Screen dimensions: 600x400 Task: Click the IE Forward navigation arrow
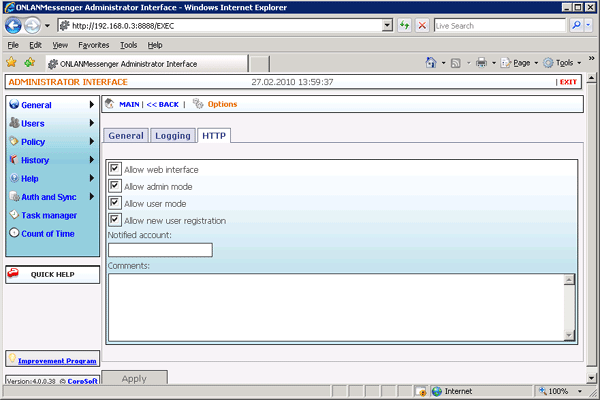coord(32,26)
